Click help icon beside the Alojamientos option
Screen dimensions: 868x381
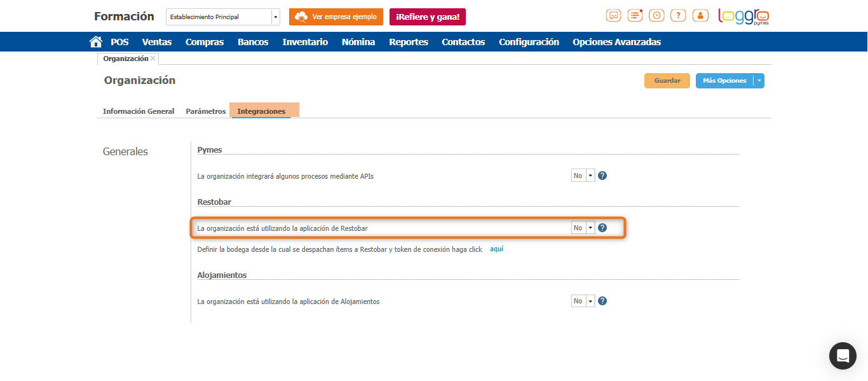coord(602,301)
